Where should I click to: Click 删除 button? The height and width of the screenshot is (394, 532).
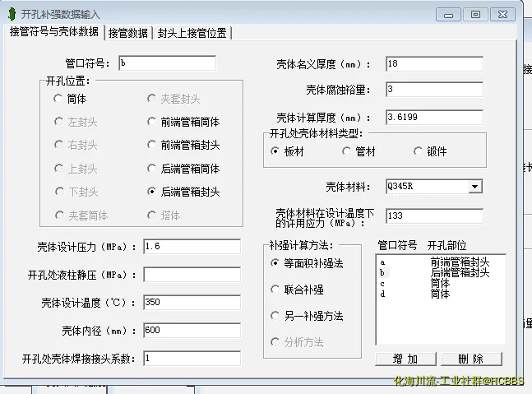click(471, 359)
